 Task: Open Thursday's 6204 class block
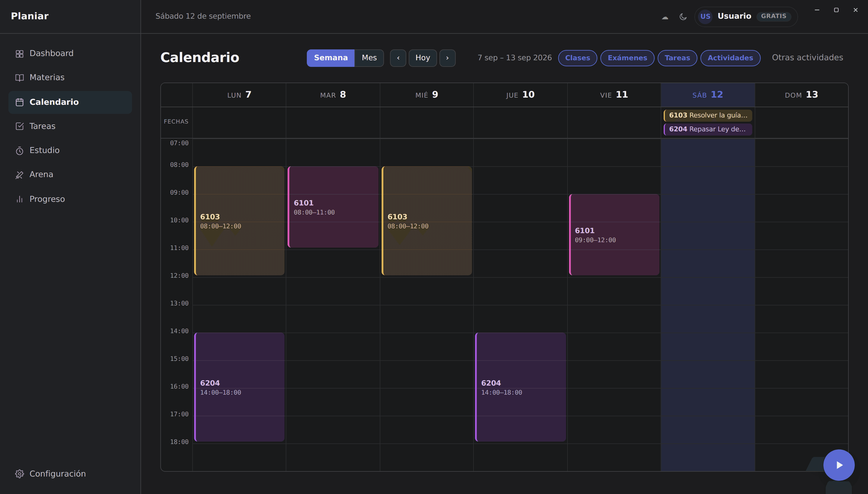point(520,387)
